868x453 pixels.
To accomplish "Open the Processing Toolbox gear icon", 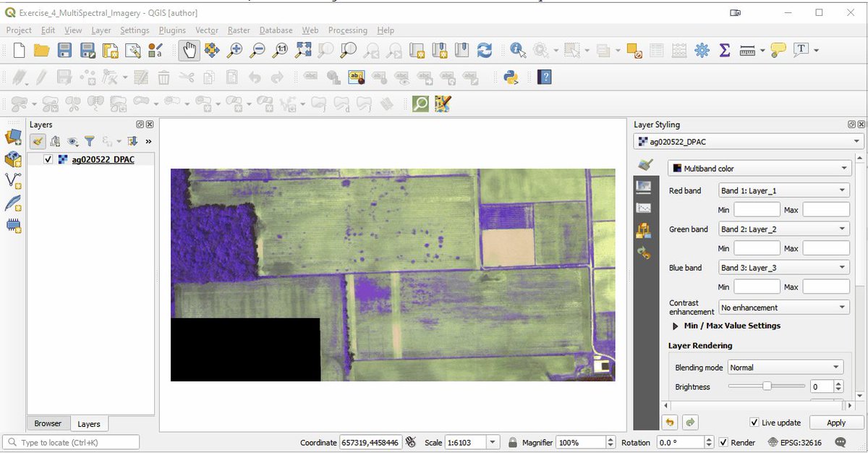I will click(x=702, y=50).
